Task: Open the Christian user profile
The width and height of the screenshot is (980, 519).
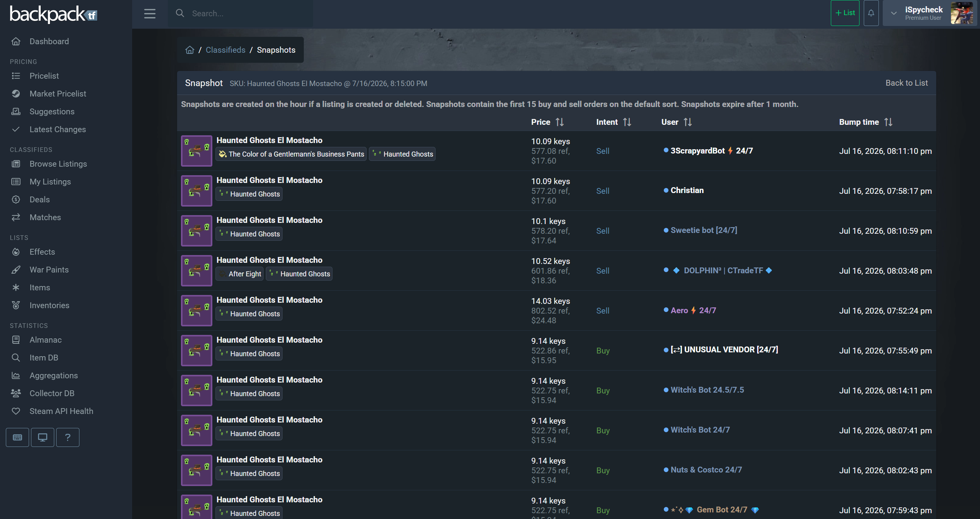Action: 687,190
